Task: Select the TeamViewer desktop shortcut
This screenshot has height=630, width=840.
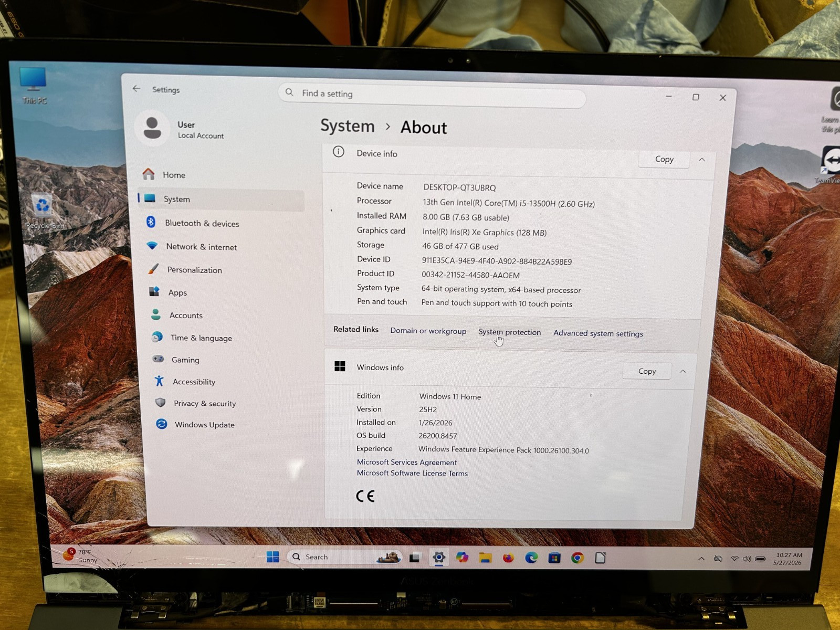Action: (829, 165)
